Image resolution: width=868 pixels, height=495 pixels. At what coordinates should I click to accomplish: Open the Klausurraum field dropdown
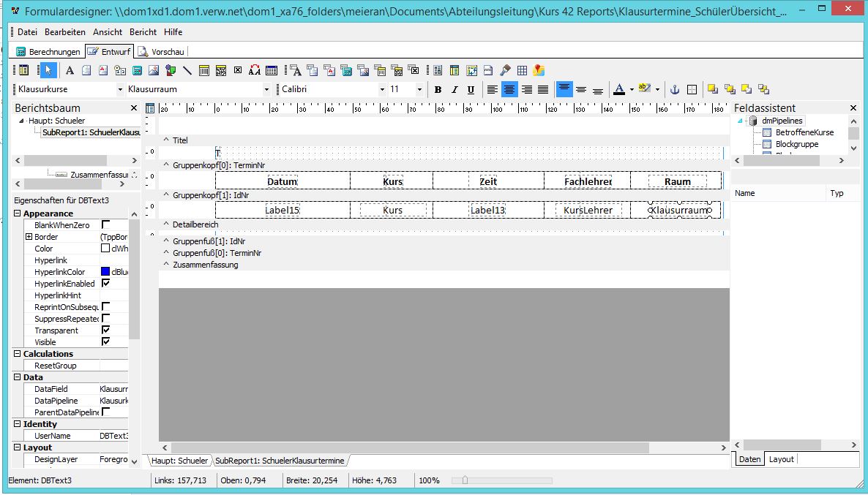point(266,89)
